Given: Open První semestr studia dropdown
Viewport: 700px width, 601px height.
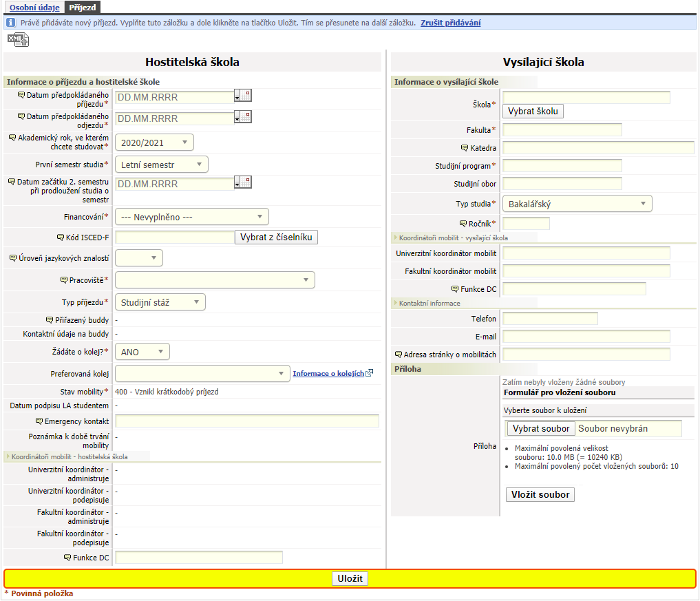Looking at the screenshot, I should (x=162, y=165).
